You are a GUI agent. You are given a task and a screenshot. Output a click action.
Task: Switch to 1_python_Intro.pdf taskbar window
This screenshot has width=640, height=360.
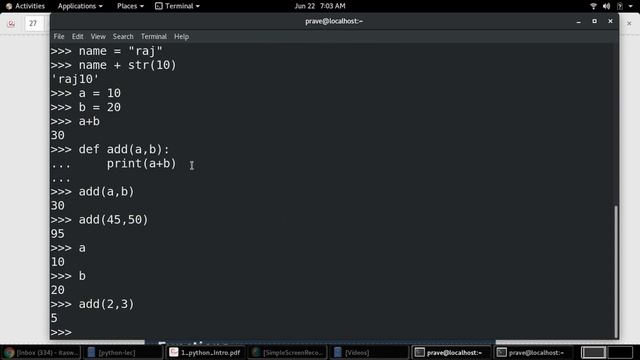205,352
